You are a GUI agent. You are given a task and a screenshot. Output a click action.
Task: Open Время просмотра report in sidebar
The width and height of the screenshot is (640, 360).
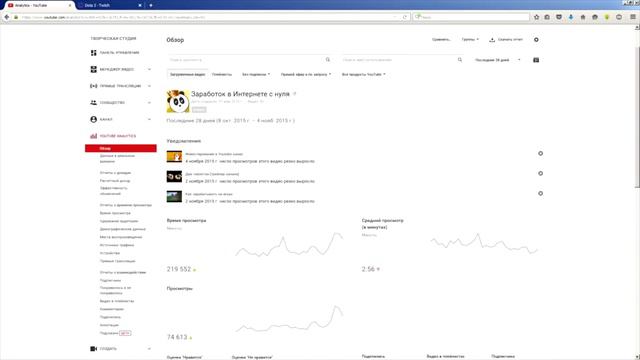(x=115, y=213)
